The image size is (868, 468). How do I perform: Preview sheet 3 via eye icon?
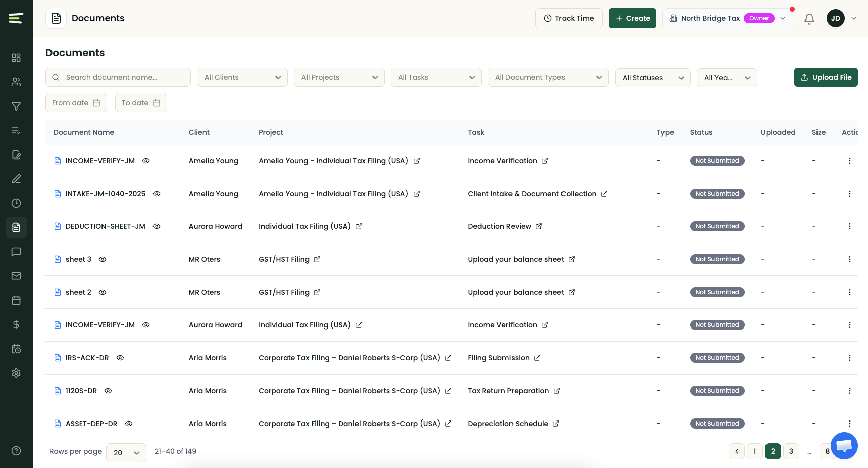pyautogui.click(x=103, y=259)
